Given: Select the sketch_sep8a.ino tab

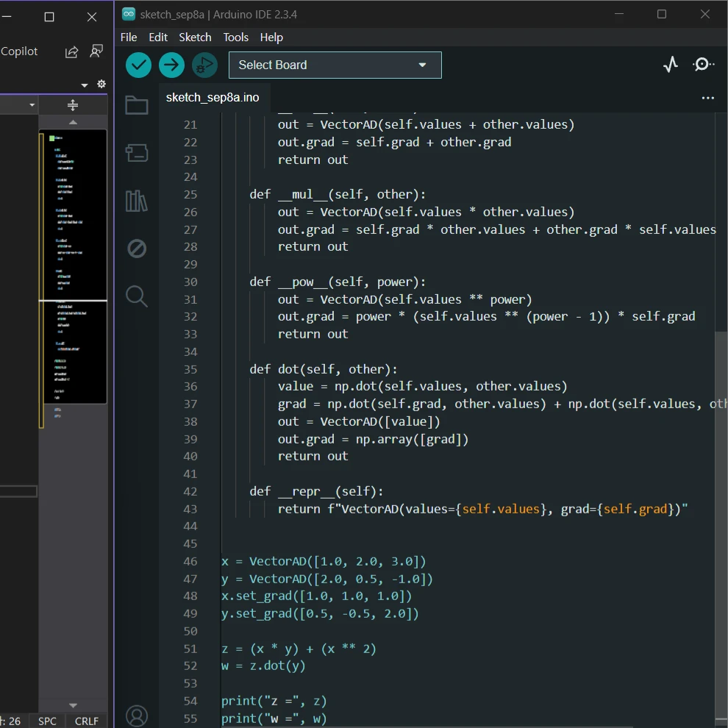Looking at the screenshot, I should pyautogui.click(x=213, y=98).
